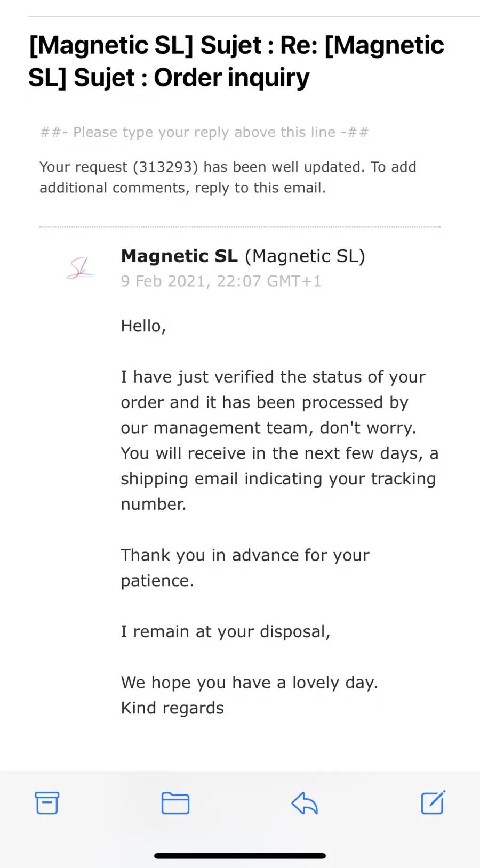Tap 'I have just verified the status' line
480x868 pixels.
click(273, 377)
